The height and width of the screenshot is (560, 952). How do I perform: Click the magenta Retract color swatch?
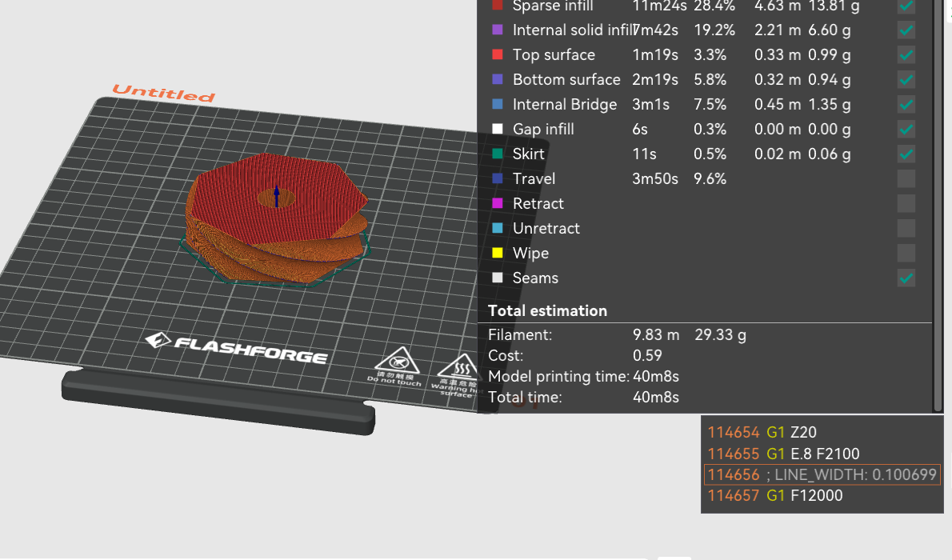tap(498, 203)
